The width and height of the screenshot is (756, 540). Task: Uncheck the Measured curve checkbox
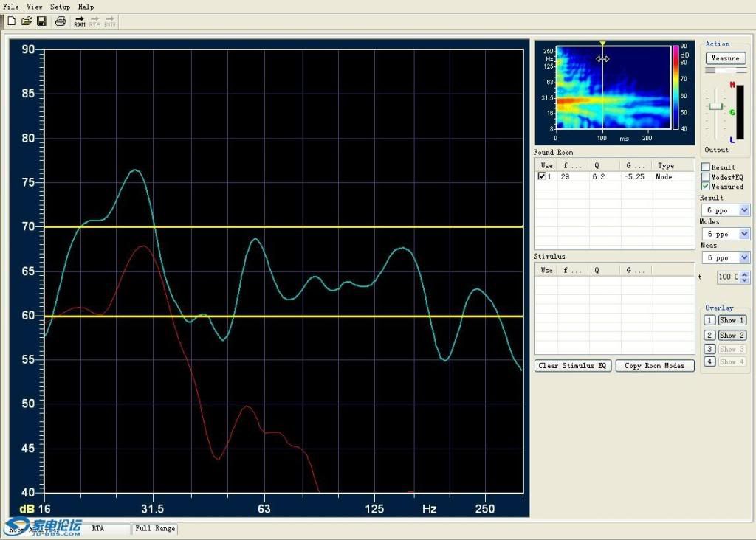(x=705, y=187)
